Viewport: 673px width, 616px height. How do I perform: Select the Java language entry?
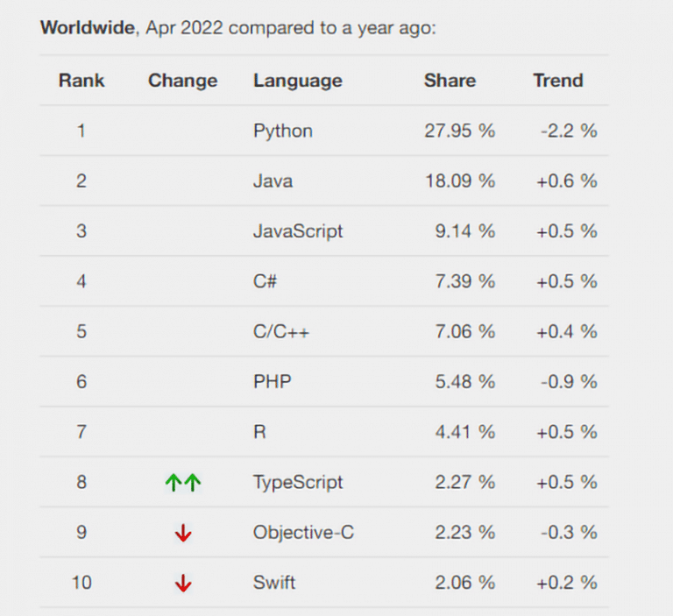pos(273,181)
